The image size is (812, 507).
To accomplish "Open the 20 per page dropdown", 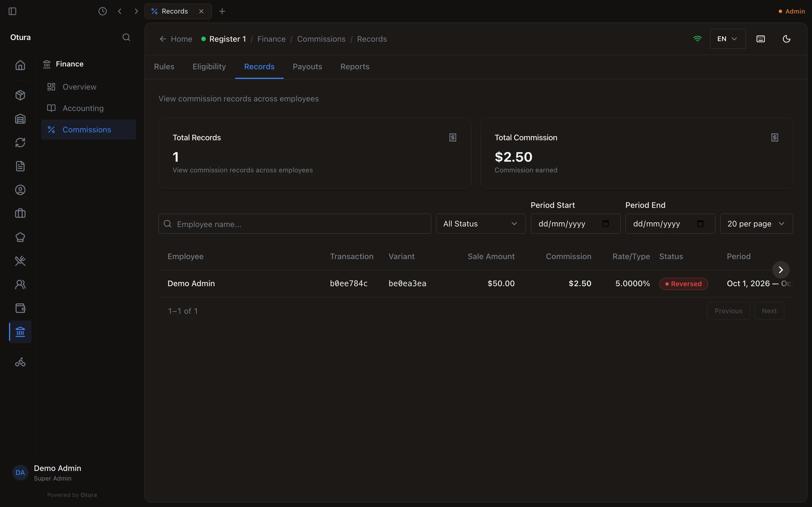I will click(756, 224).
